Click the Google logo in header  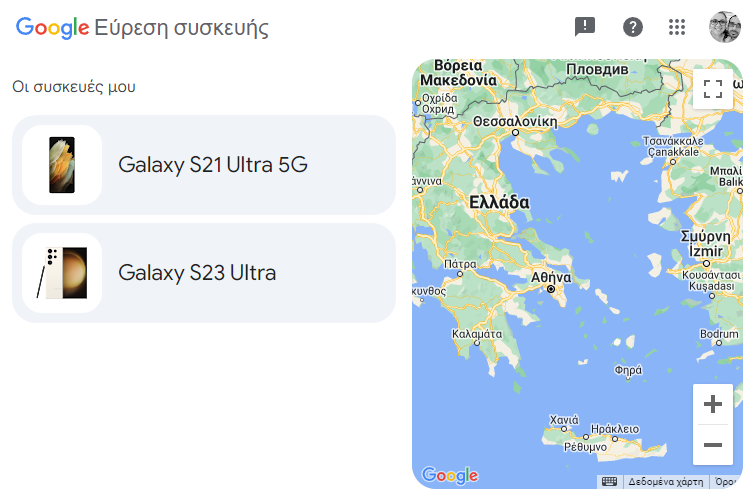(x=53, y=28)
